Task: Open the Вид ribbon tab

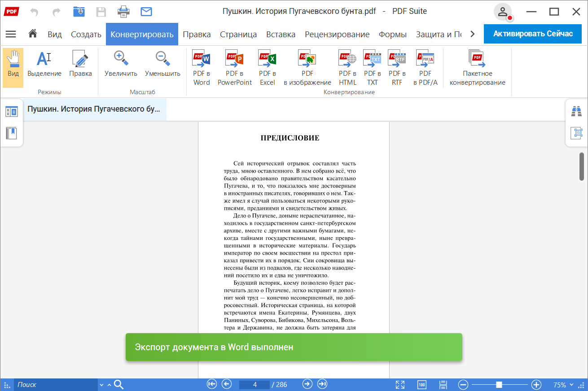Action: (x=55, y=34)
